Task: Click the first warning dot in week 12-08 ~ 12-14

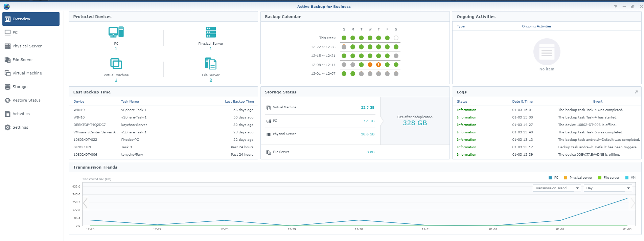Action: (x=370, y=65)
